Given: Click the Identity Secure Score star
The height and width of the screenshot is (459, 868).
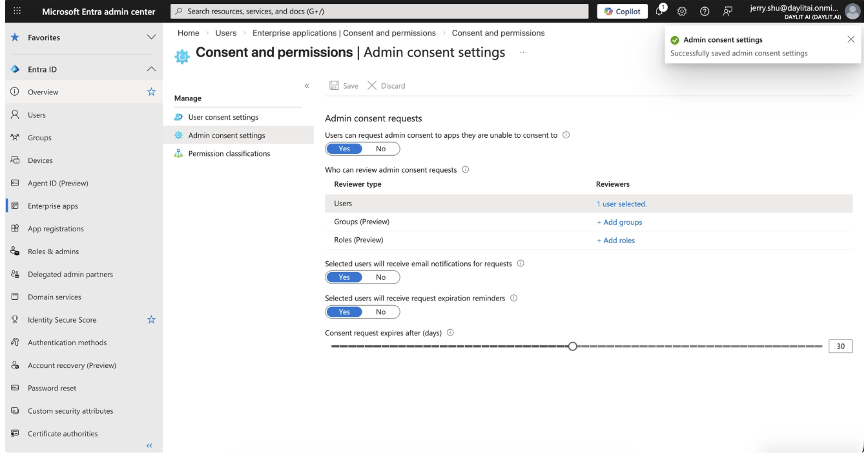Looking at the screenshot, I should pyautogui.click(x=151, y=319).
